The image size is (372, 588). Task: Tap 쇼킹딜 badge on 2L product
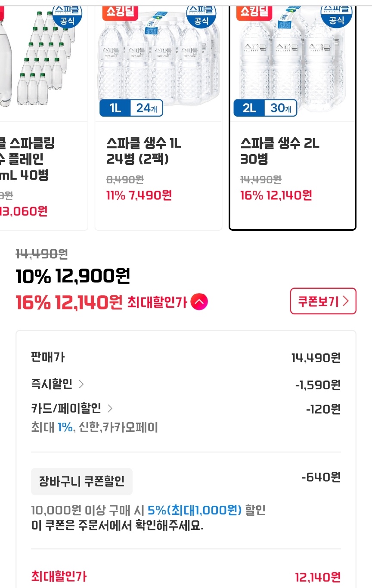(254, 12)
